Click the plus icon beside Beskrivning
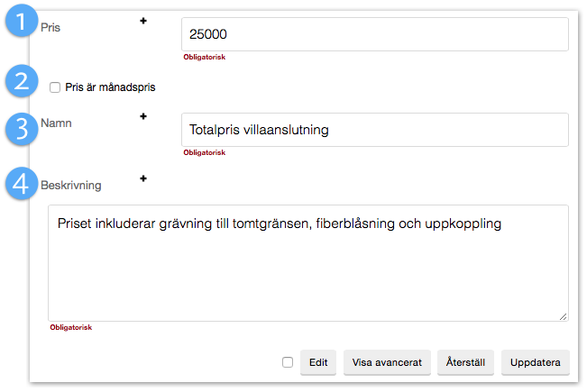587x392 pixels. click(x=142, y=178)
